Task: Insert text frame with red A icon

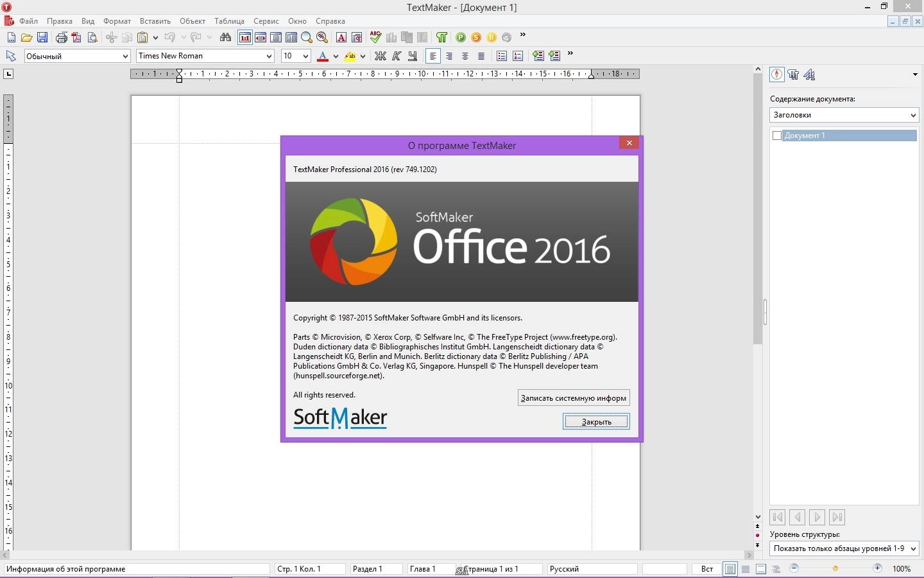Action: (x=341, y=37)
